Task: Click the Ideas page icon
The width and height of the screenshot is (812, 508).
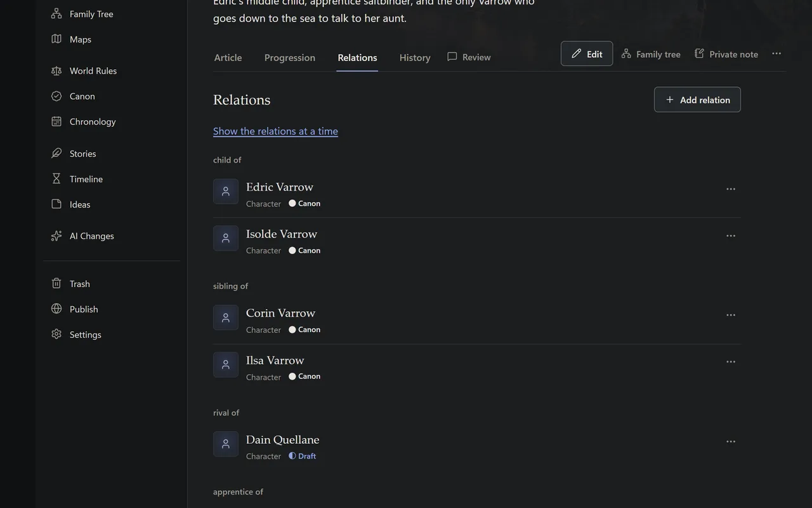Action: click(x=56, y=204)
